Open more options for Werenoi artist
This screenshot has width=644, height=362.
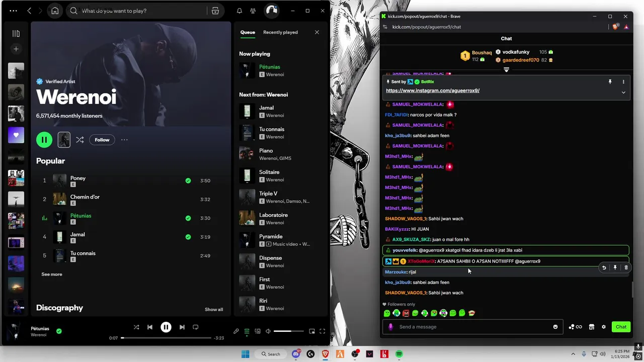click(x=124, y=140)
